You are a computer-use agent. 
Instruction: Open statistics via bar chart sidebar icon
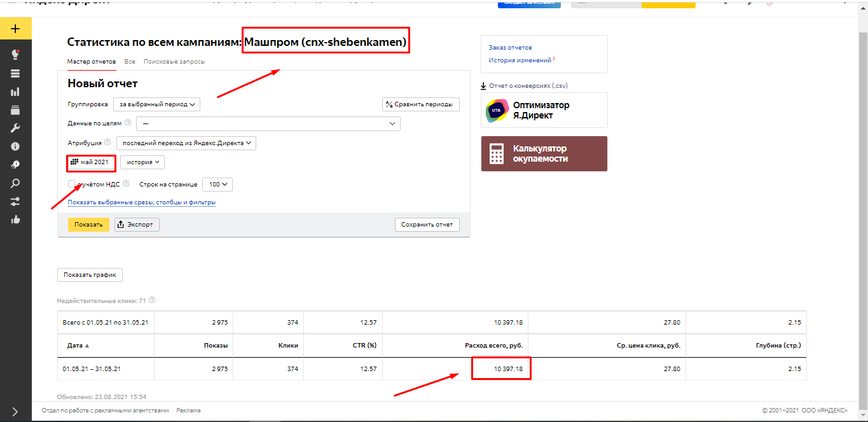pos(15,91)
